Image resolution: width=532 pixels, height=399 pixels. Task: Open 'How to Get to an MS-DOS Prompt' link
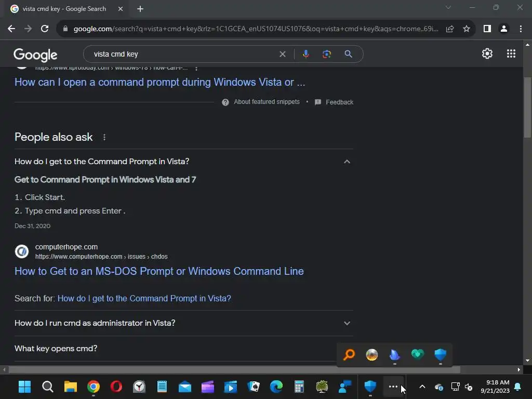pyautogui.click(x=159, y=271)
